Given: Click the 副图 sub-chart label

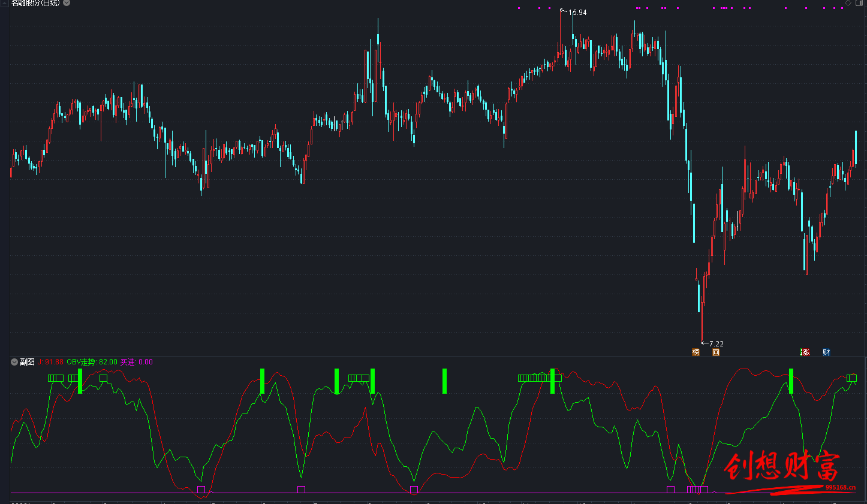Looking at the screenshot, I should pyautogui.click(x=27, y=362).
